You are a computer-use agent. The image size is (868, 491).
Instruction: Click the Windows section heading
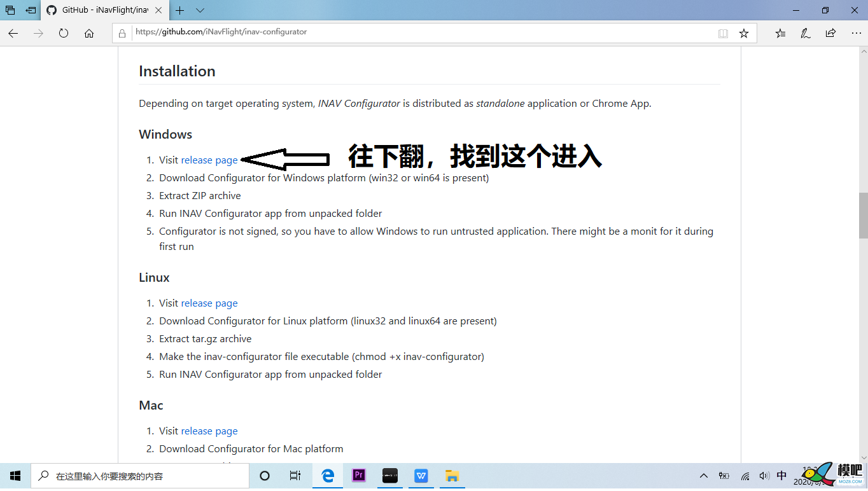pyautogui.click(x=165, y=134)
